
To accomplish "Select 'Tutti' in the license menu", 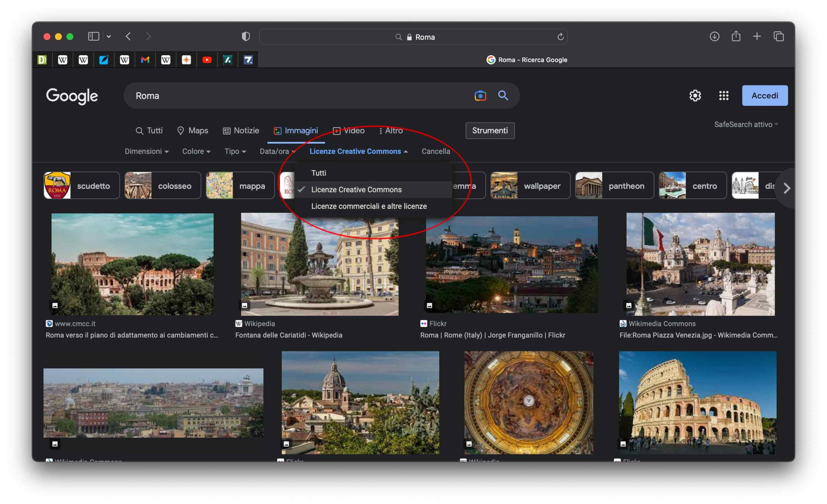I will click(319, 173).
